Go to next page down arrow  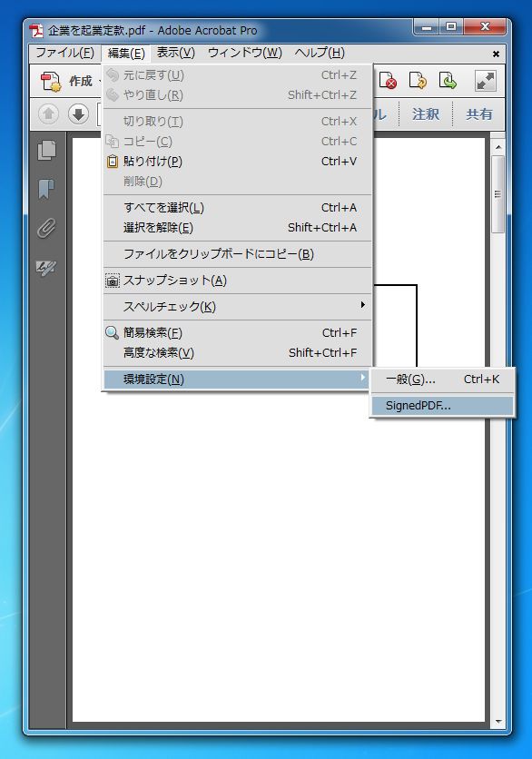pos(78,114)
